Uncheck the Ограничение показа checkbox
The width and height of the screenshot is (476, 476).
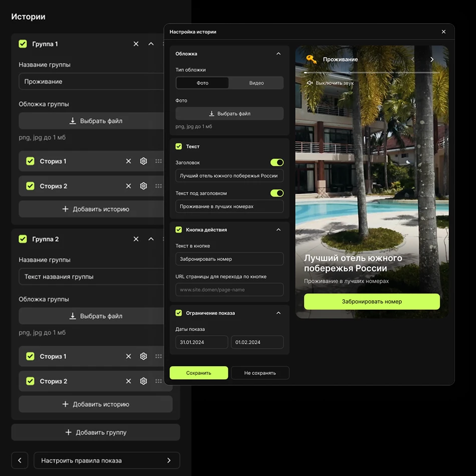click(x=178, y=313)
